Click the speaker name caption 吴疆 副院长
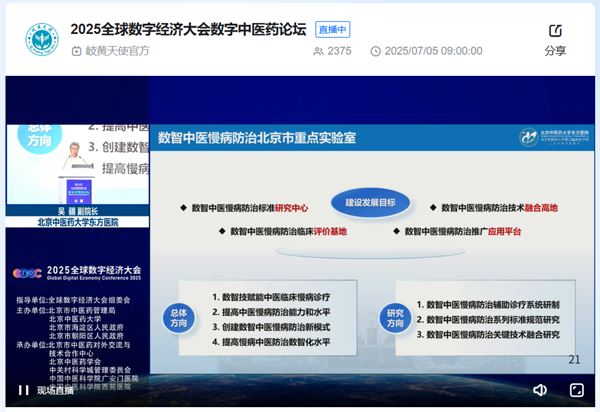Screen dimensions: 600x412 (x=78, y=211)
